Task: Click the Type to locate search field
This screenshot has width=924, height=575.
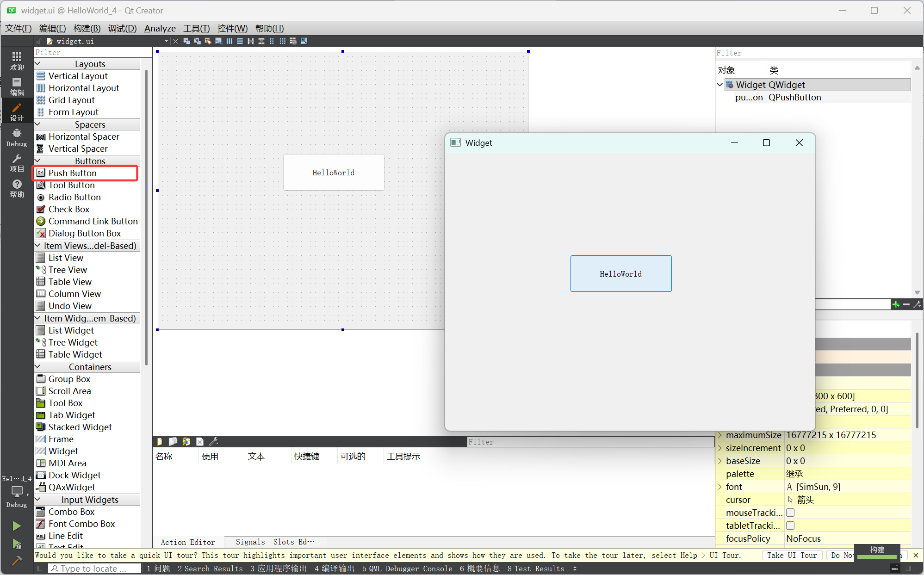Action: point(94,569)
